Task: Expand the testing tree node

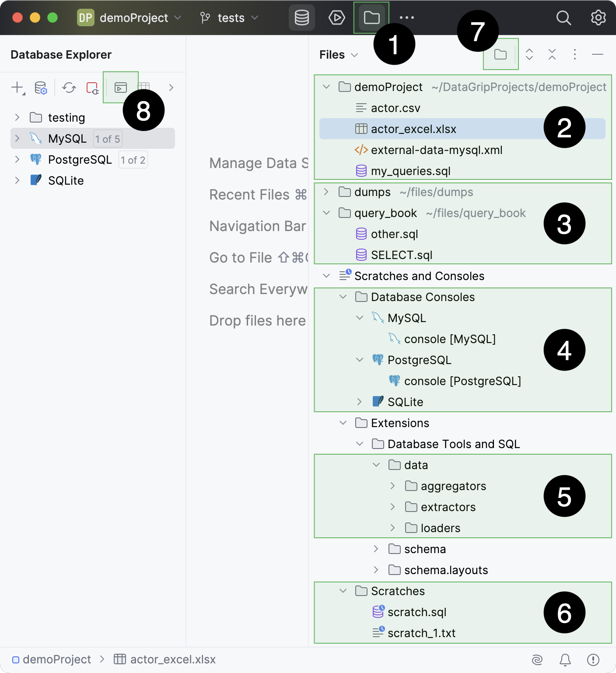Action: point(17,117)
